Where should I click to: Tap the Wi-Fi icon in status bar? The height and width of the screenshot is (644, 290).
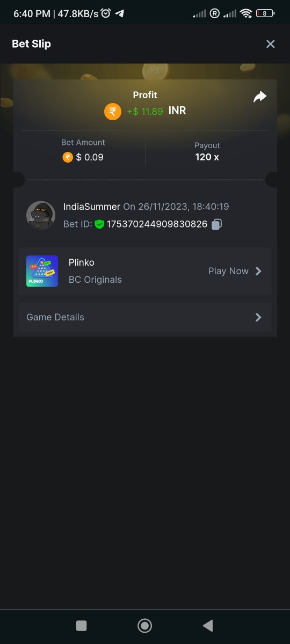coord(246,13)
